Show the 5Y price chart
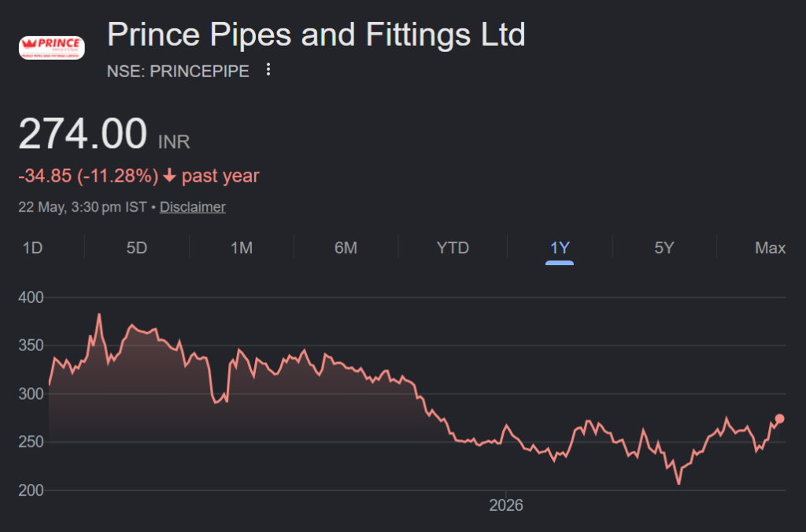The image size is (806, 532). pos(664,248)
